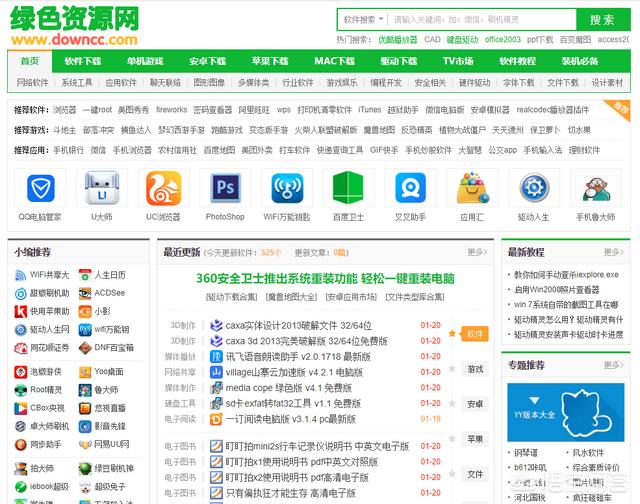This screenshot has height=504, width=640.
Task: Open the 驱动人生 gear icon
Action: click(534, 188)
